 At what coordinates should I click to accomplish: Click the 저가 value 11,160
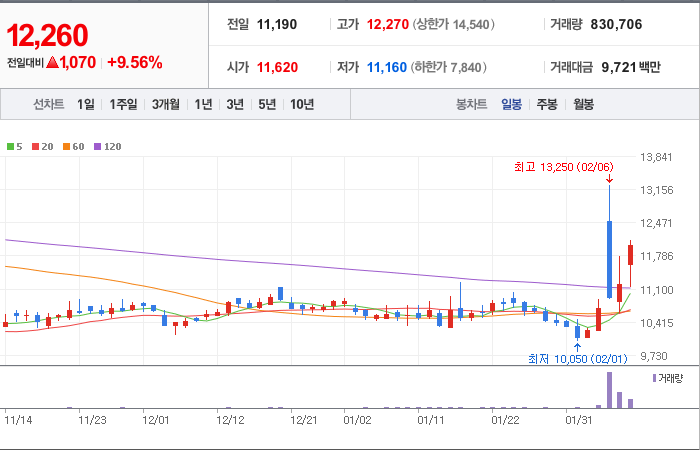(x=387, y=67)
